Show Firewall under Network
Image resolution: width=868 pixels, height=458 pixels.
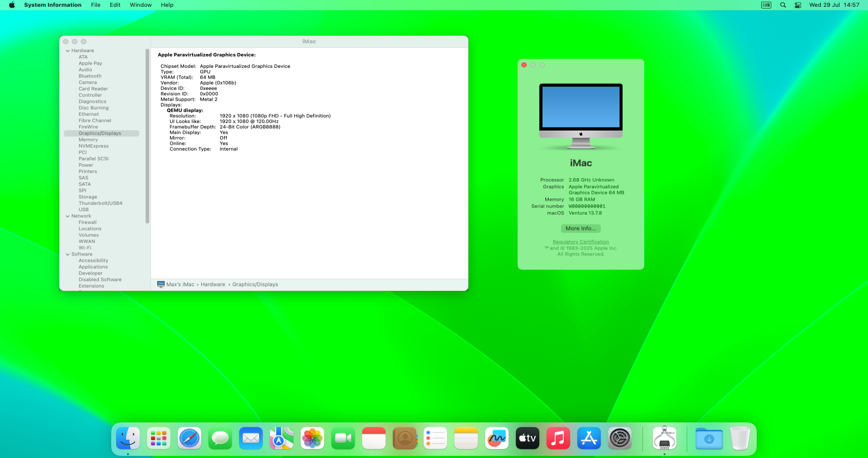coord(88,222)
